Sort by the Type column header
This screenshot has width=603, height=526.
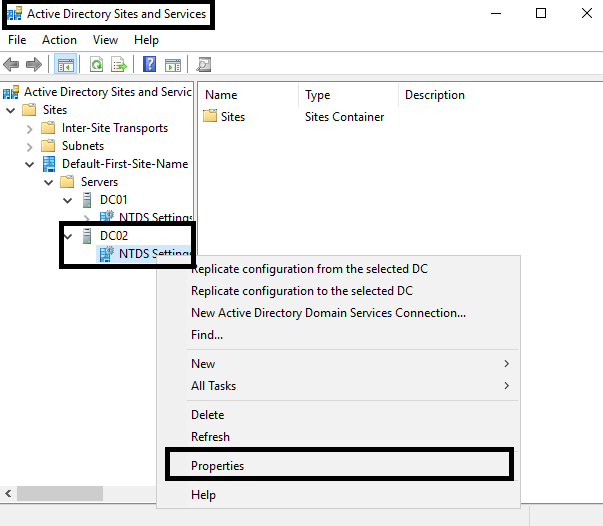click(348, 95)
